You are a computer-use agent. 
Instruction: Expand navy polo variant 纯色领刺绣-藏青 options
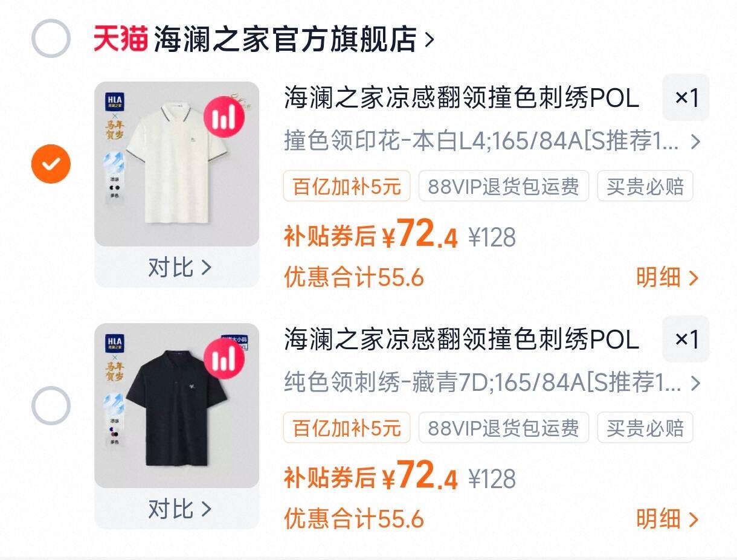tap(492, 383)
